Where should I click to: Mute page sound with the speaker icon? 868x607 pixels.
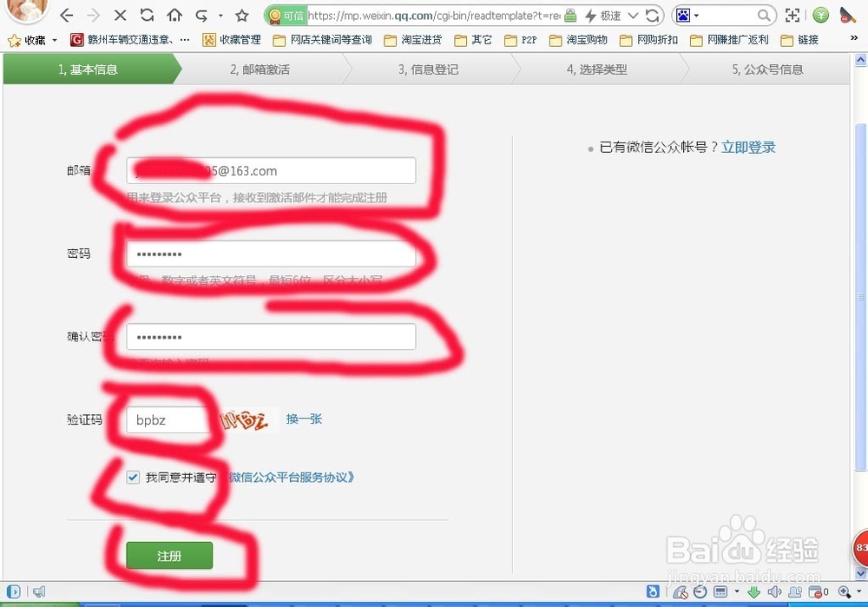pyautogui.click(x=774, y=591)
